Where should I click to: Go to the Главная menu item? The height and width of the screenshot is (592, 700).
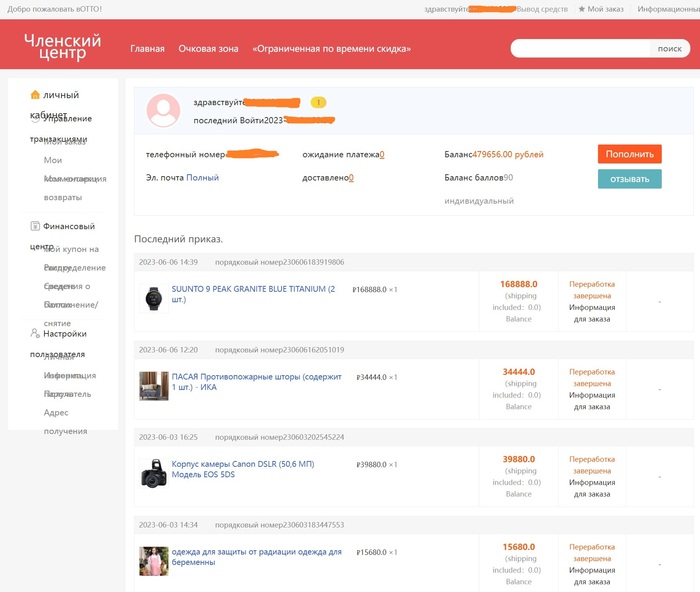147,49
